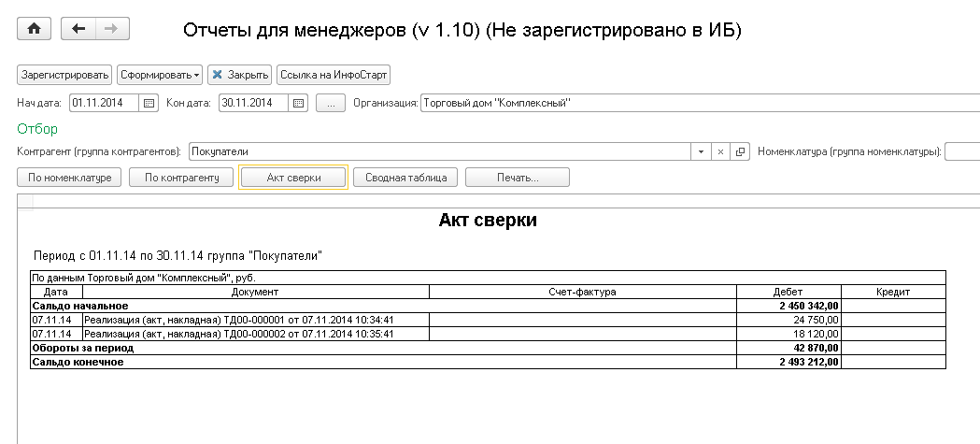Click the Организация input field
This screenshot has height=444, width=980.
pos(700,103)
